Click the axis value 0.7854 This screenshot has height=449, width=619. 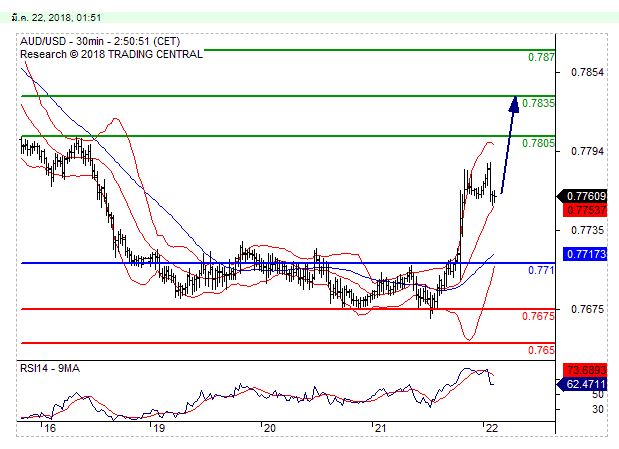[587, 72]
